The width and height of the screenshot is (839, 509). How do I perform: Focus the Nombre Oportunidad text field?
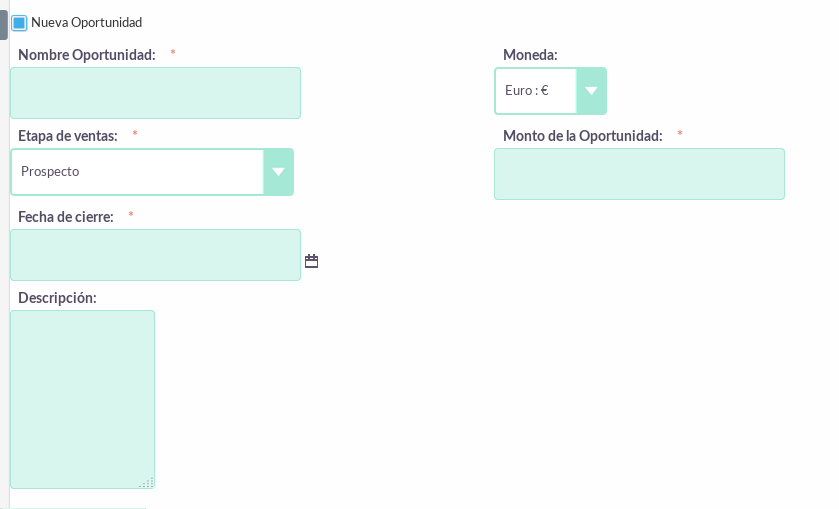pyautogui.click(x=155, y=93)
